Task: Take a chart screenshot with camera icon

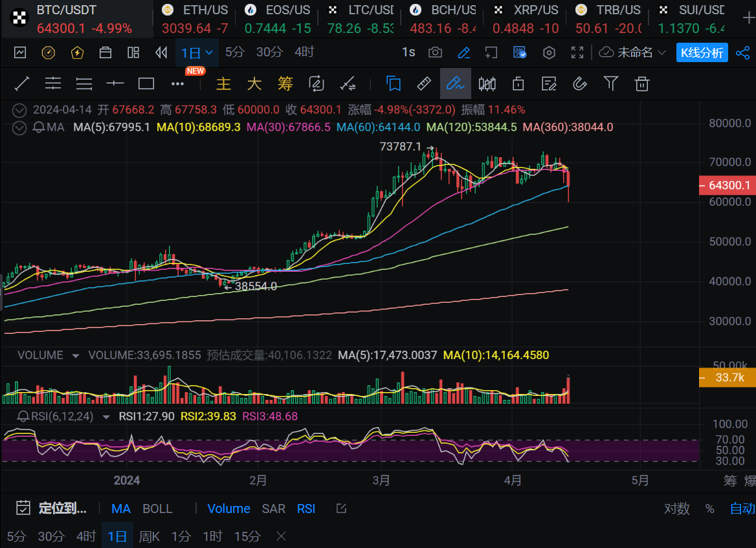Action: coord(436,52)
